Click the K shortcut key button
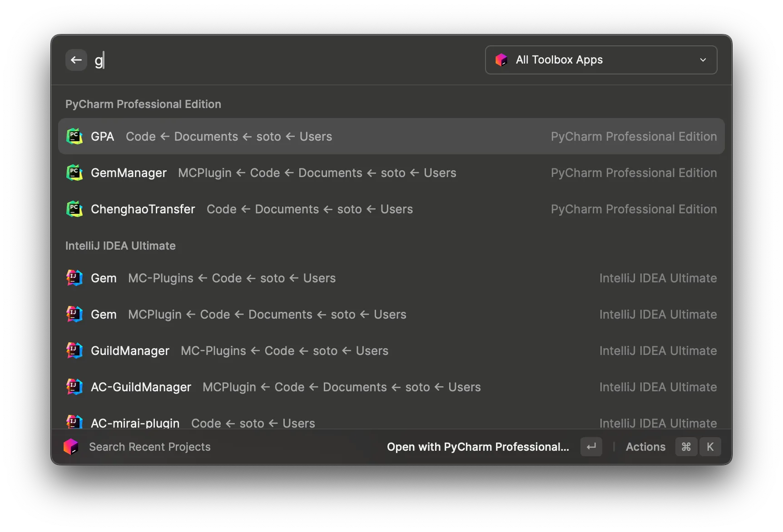Screen dimensions: 783x532 710,447
